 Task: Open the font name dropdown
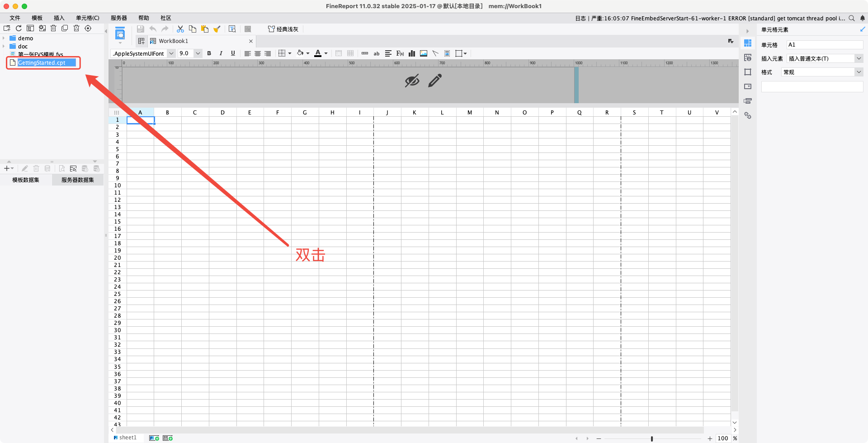171,53
